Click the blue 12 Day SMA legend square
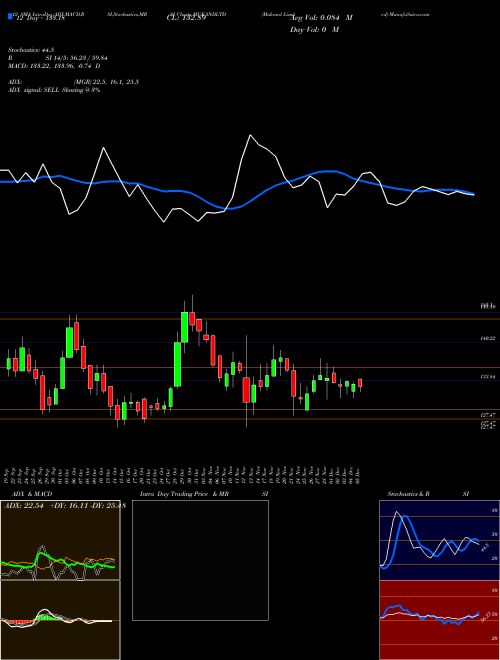500x660 pixels. click(x=10, y=17)
